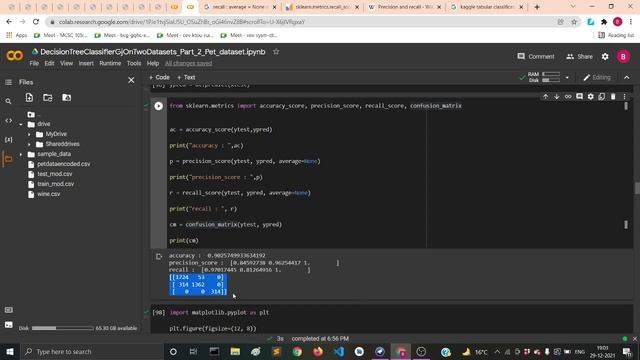Open the Editing mode dropdown
This screenshot has width=640, height=360.
pyautogui.click(x=597, y=78)
